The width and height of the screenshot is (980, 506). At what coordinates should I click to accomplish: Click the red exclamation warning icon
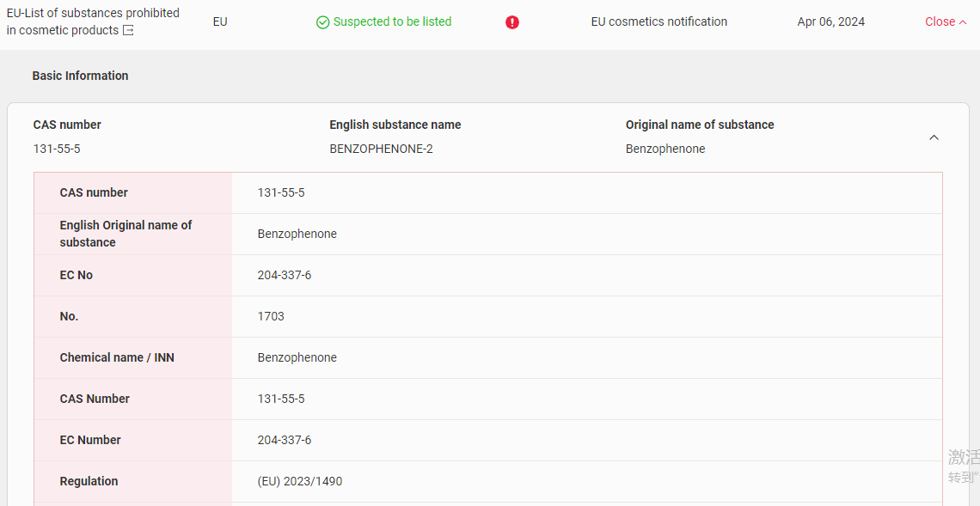[512, 22]
